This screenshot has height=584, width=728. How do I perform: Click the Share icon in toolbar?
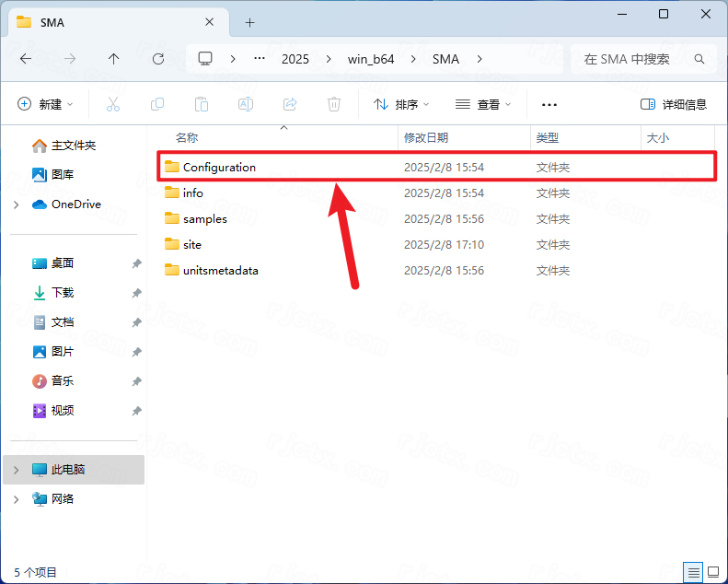290,104
